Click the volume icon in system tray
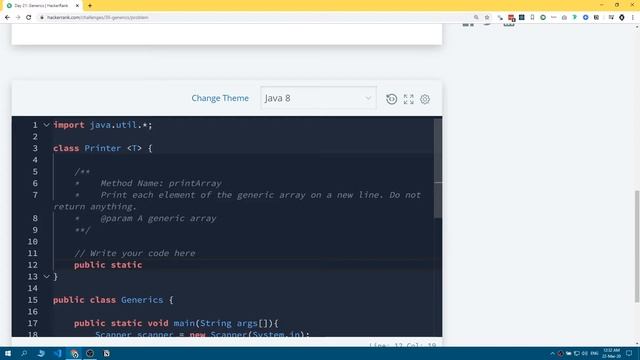The height and width of the screenshot is (360, 640). click(584, 353)
